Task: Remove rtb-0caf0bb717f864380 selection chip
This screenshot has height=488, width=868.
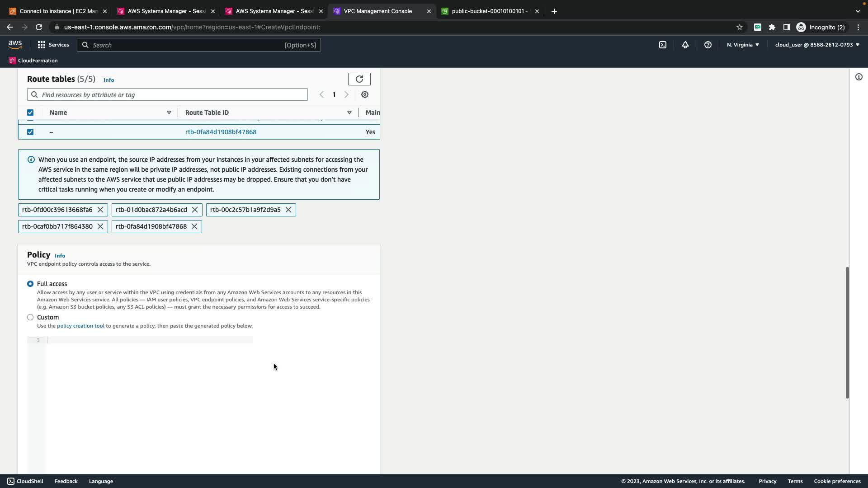Action: (x=100, y=226)
